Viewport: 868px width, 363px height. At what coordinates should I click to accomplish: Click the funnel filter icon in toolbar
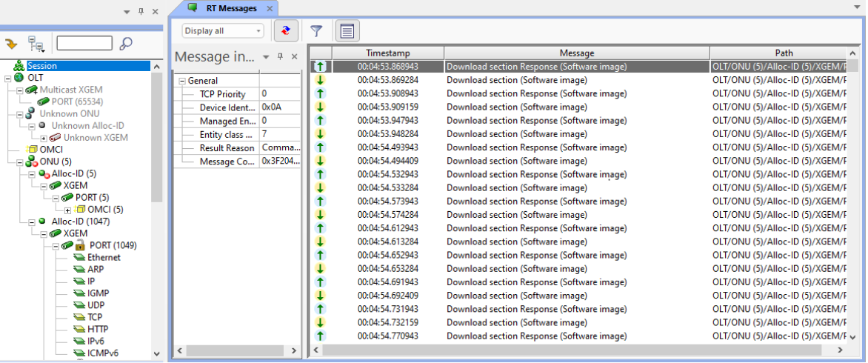coord(316,31)
